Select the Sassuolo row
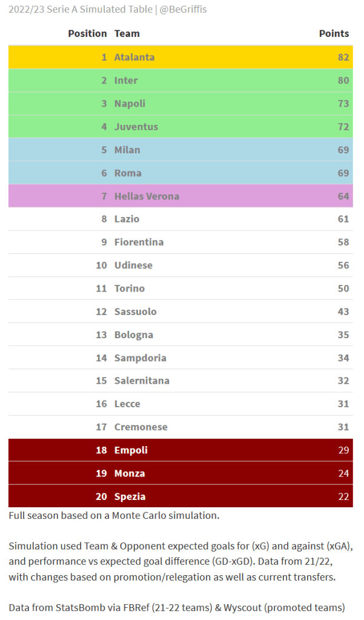 coord(180,312)
